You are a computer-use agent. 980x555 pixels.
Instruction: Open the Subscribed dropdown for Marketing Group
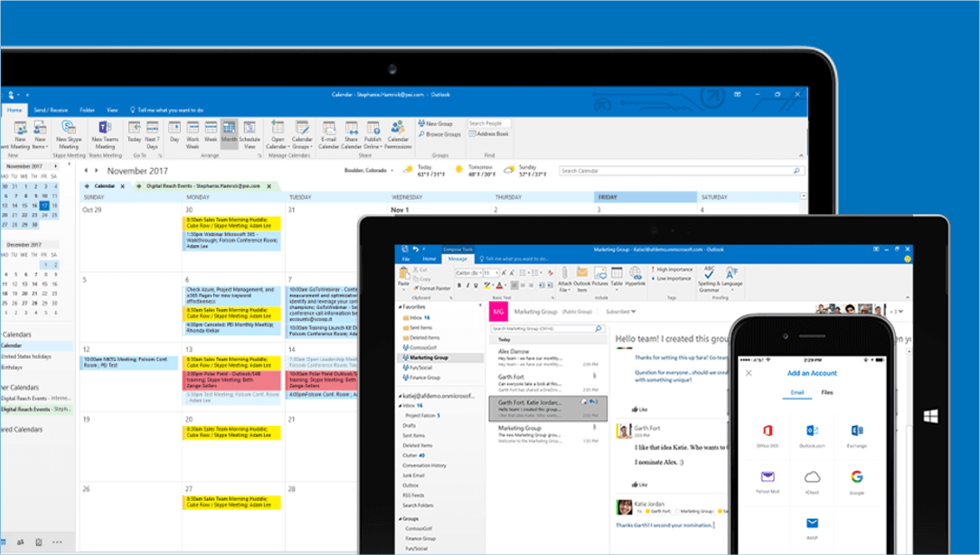[618, 312]
